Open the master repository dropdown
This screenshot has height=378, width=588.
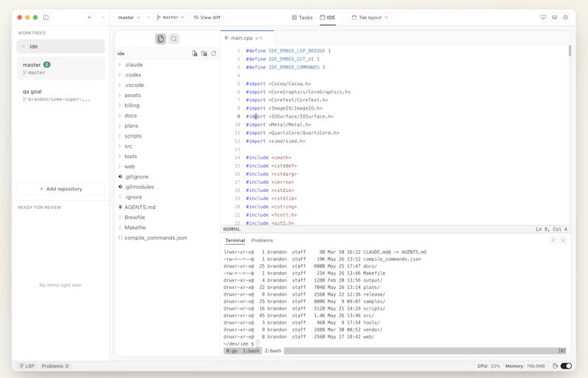point(129,17)
